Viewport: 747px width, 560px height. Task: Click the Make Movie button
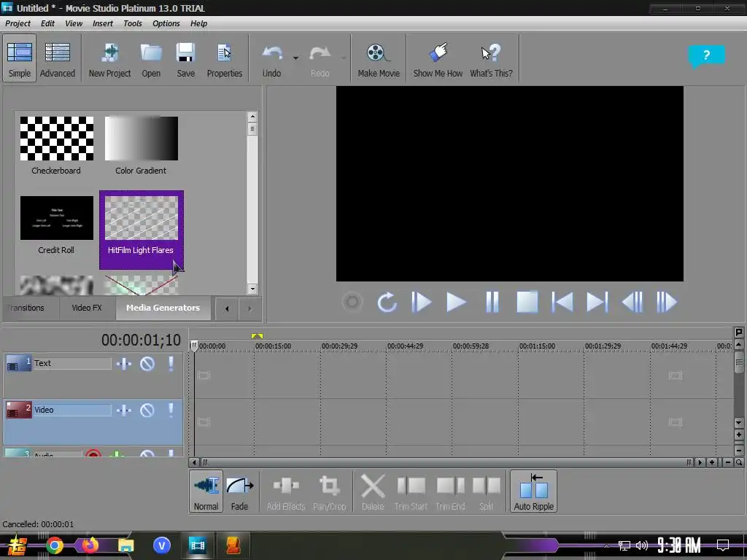(x=379, y=58)
